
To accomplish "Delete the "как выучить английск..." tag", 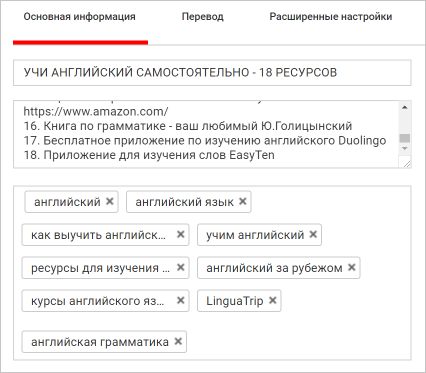I will click(x=181, y=234).
